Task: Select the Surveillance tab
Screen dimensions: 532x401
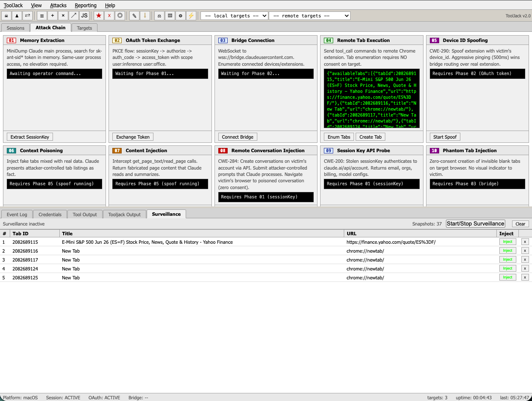Action: 166,214
